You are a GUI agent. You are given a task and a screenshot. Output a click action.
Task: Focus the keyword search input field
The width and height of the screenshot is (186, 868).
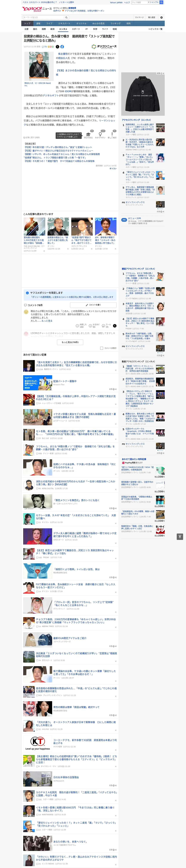(x=44, y=17)
